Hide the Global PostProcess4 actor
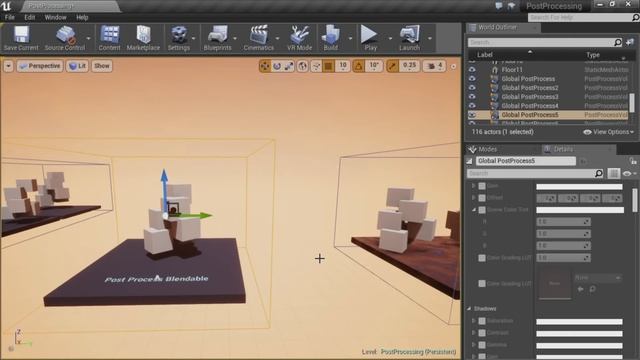Viewport: 640px width, 360px height. pos(472,106)
